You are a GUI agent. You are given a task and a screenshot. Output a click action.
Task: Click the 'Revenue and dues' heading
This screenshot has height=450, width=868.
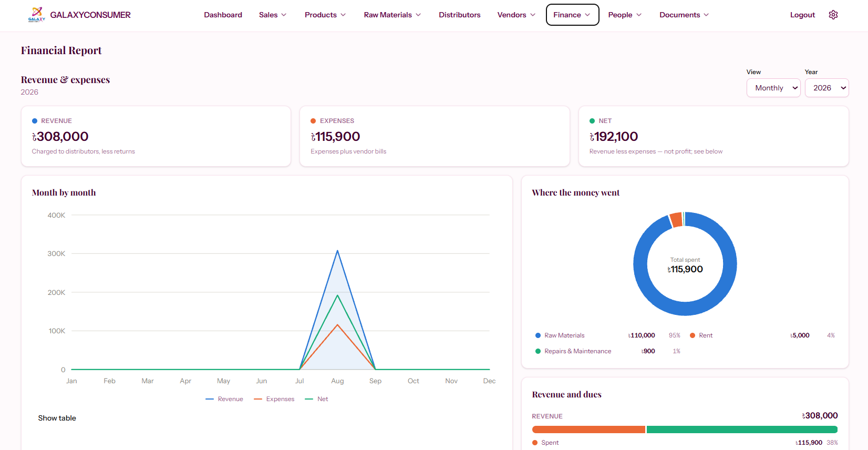[566, 395]
